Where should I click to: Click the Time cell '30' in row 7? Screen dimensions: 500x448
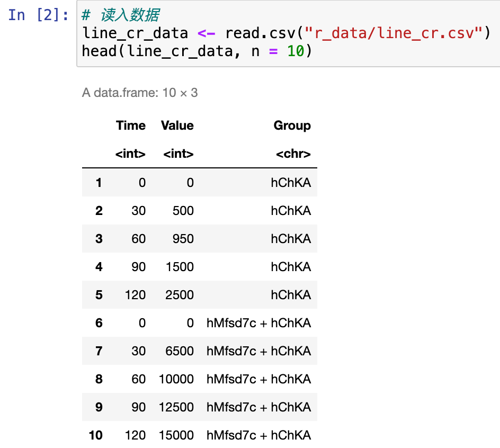[139, 351]
